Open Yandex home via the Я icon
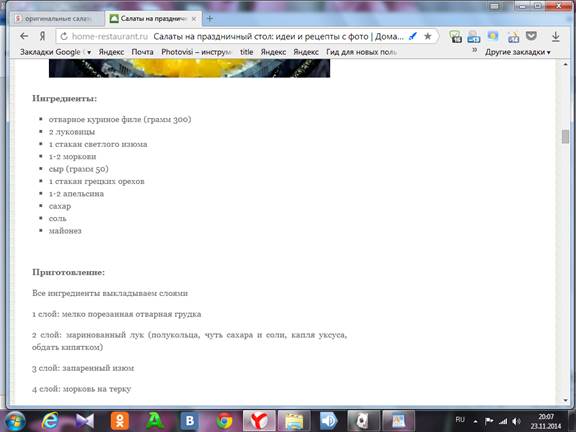This screenshot has width=576, height=432. (43, 36)
